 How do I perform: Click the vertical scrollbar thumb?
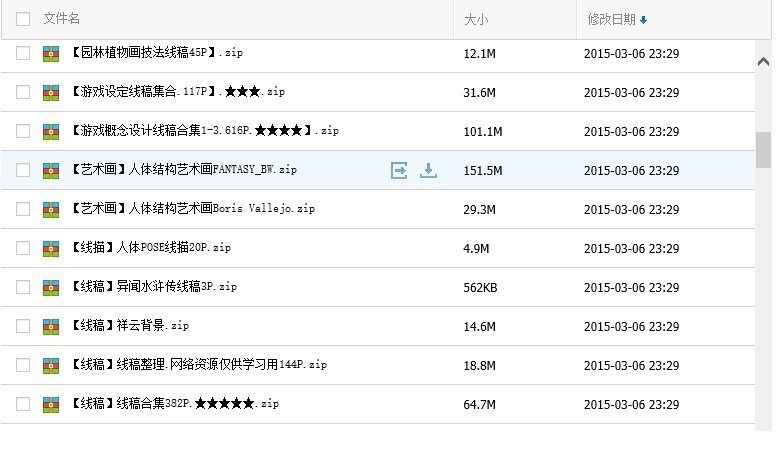763,150
